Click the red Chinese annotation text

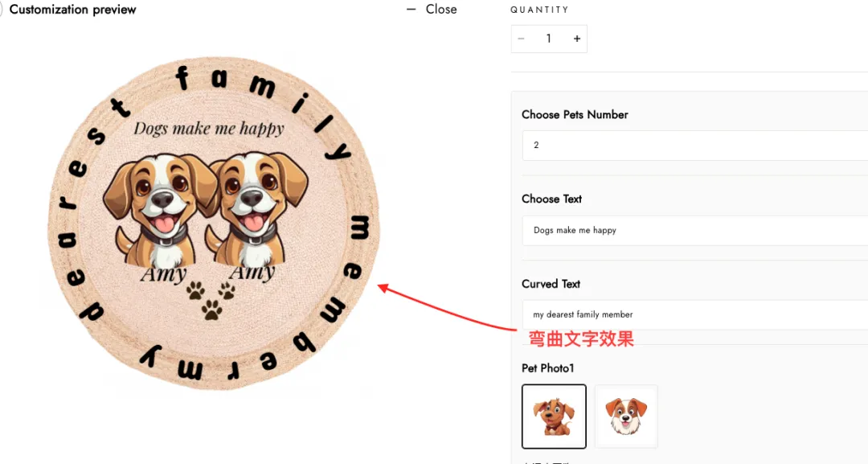coord(581,339)
